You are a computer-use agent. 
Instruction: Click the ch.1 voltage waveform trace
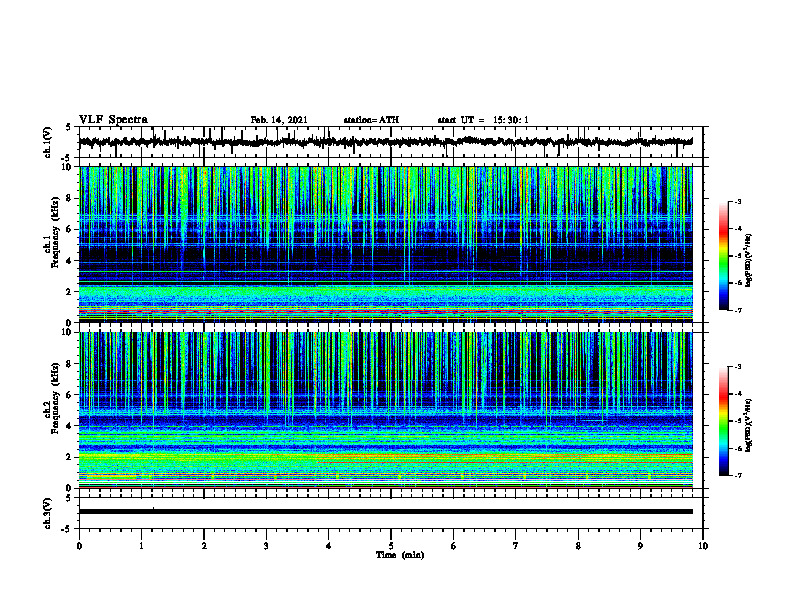click(x=386, y=142)
